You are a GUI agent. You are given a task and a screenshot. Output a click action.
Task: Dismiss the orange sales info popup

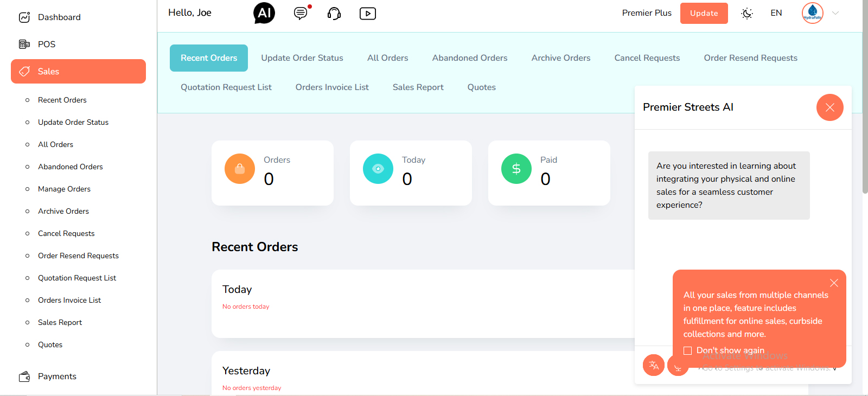834,283
